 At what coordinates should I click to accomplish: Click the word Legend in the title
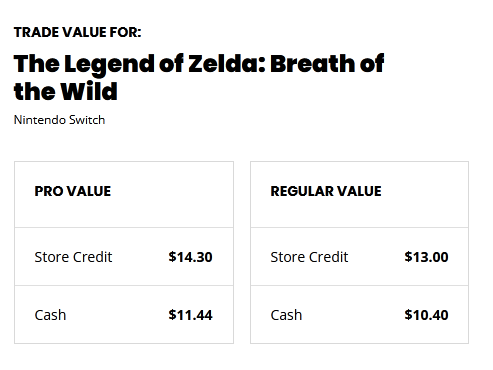(110, 65)
